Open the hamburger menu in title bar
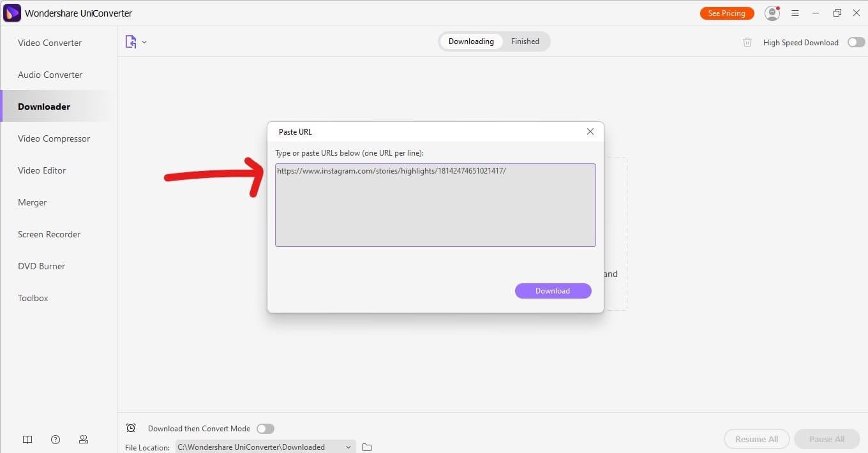Image resolution: width=868 pixels, height=453 pixels. (795, 13)
